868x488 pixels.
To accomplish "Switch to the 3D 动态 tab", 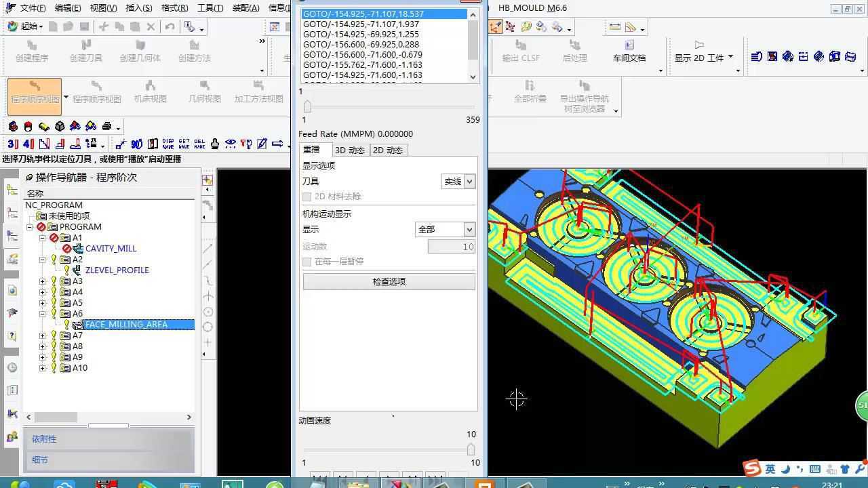I will [350, 150].
